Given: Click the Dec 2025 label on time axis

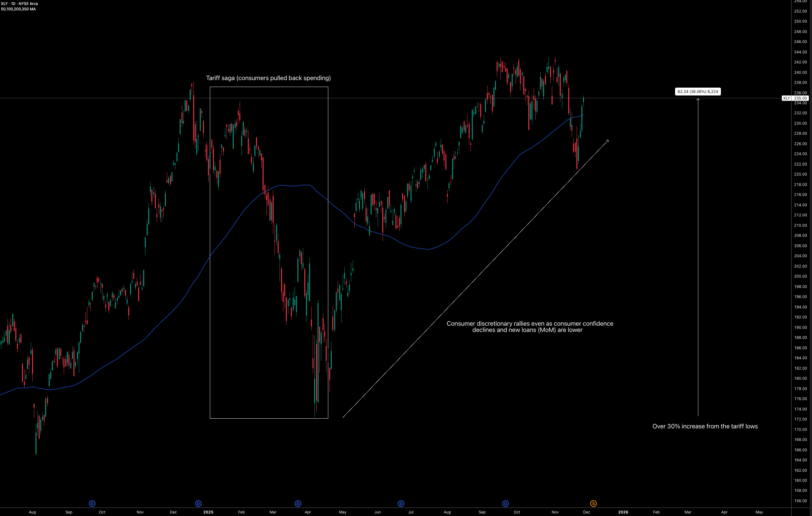Looking at the screenshot, I should tap(586, 512).
